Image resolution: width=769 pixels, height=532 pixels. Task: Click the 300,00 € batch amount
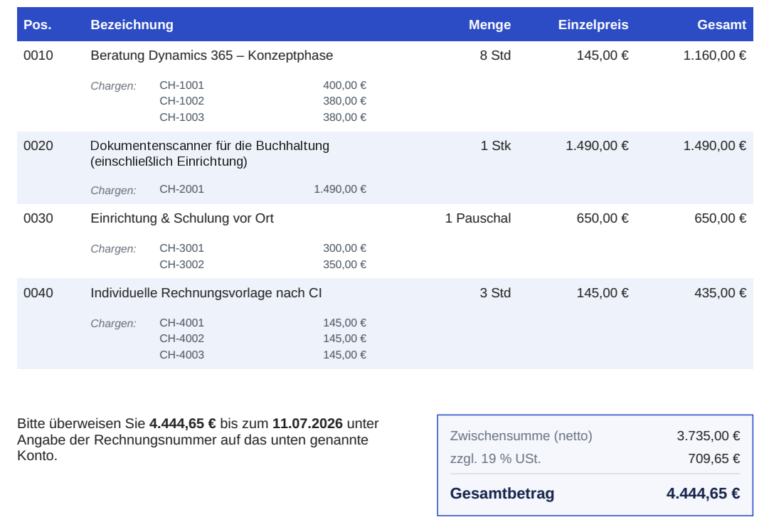(x=344, y=248)
